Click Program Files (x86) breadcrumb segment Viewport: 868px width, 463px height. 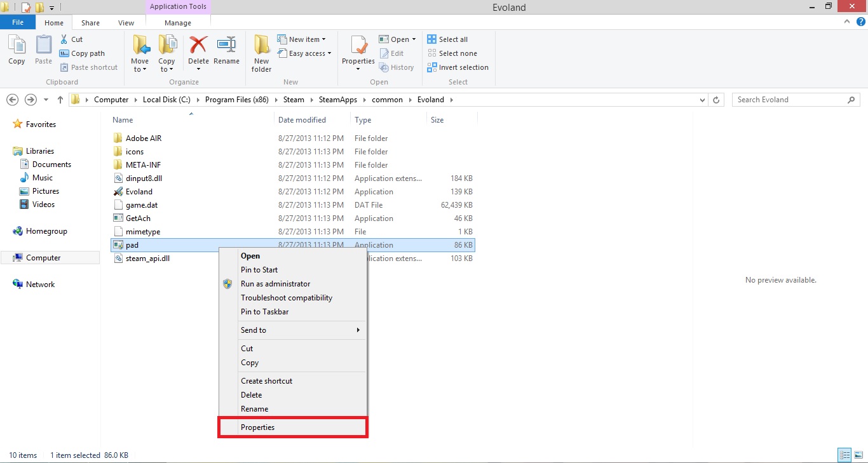tap(236, 100)
